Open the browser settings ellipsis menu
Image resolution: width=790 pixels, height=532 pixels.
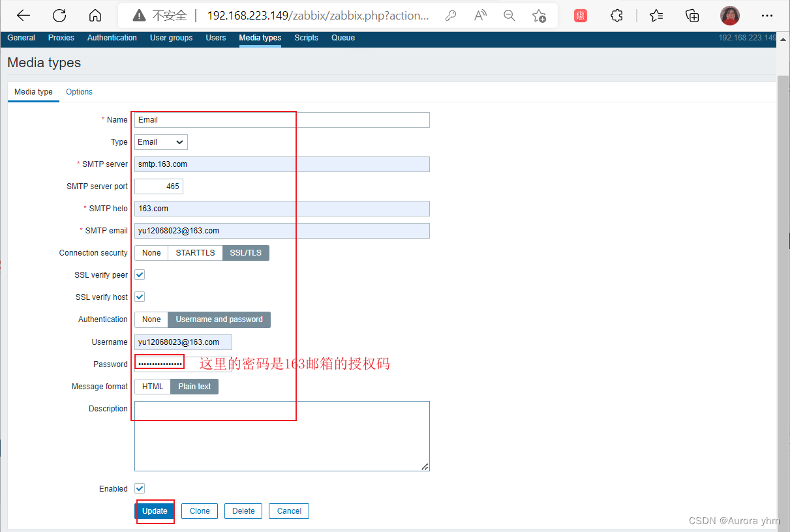click(767, 16)
